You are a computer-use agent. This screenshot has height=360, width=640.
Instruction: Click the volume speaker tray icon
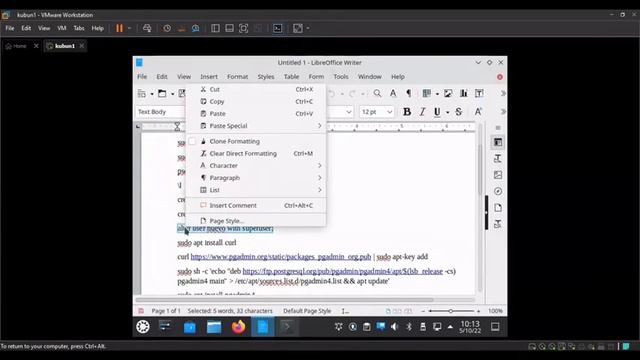[394, 327]
